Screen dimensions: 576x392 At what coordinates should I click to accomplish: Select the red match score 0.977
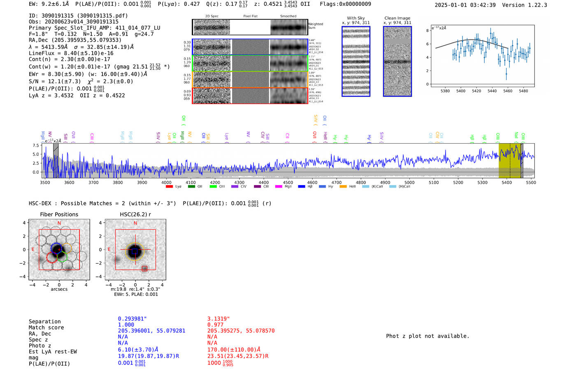pyautogui.click(x=216, y=325)
